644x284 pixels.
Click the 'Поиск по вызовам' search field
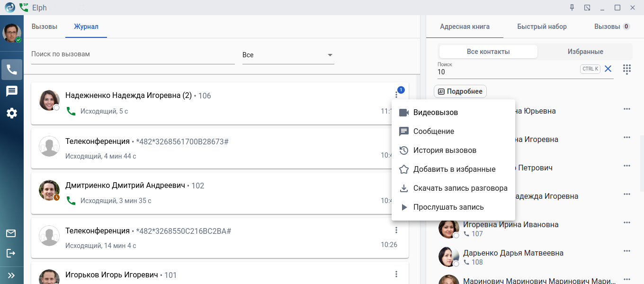[x=133, y=54]
